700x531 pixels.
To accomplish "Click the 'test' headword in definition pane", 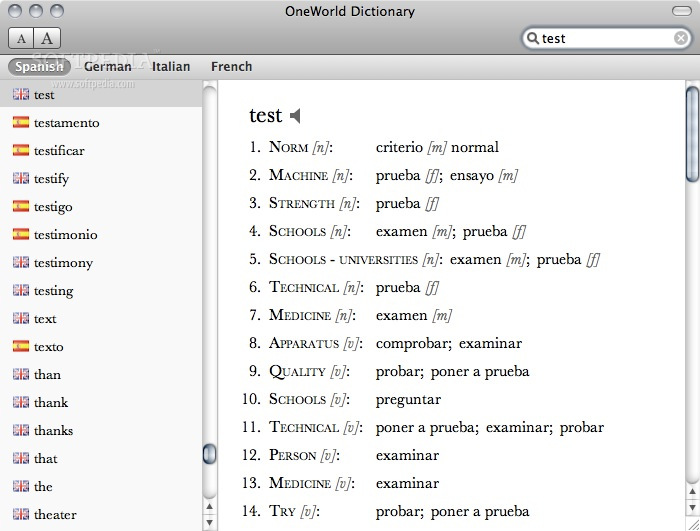I will [x=266, y=116].
